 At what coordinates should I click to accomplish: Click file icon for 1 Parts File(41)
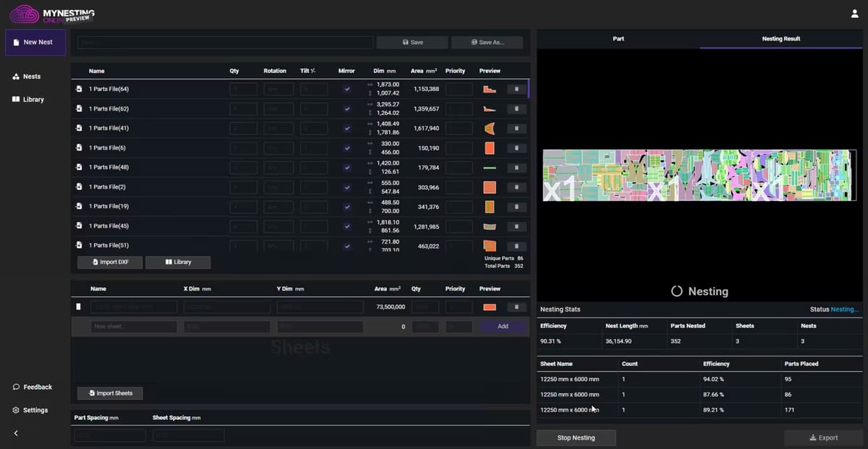click(x=79, y=128)
